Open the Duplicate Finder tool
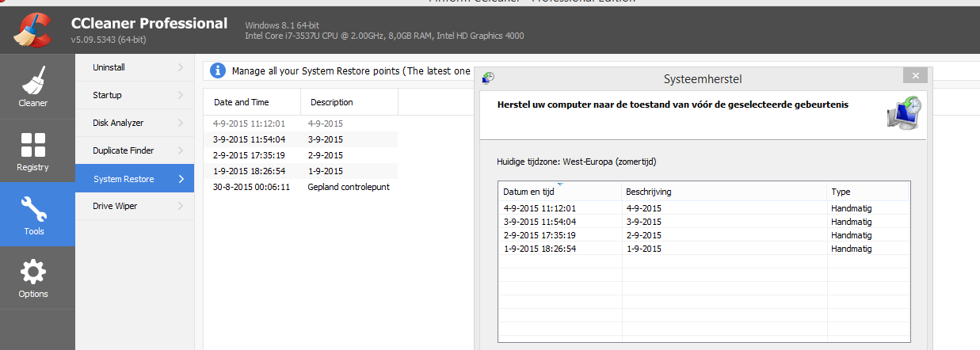Screen dimensions: 980x350 pos(135,150)
